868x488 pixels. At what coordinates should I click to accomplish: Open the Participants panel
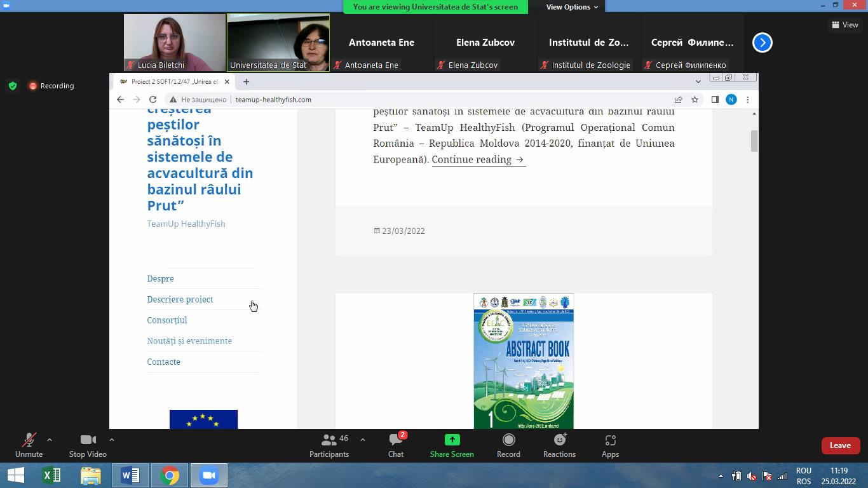pyautogui.click(x=329, y=444)
